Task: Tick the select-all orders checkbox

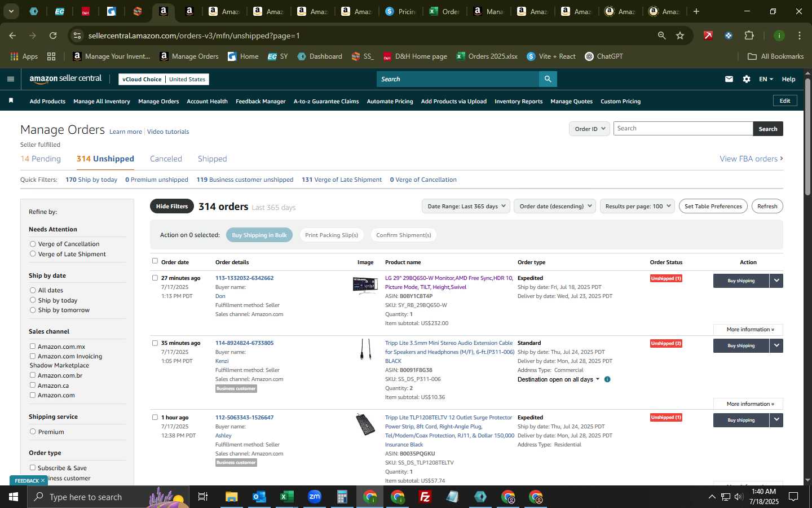Action: (x=155, y=261)
